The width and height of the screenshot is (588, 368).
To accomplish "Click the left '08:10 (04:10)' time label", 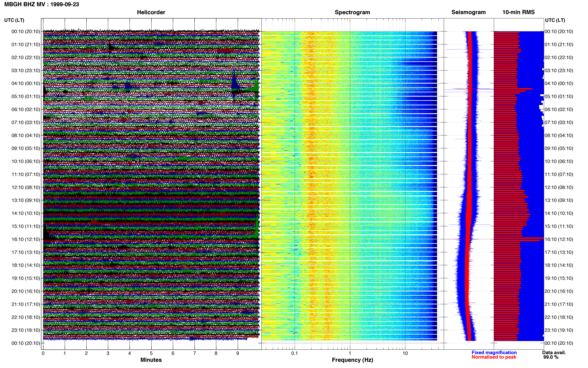I will (x=26, y=136).
